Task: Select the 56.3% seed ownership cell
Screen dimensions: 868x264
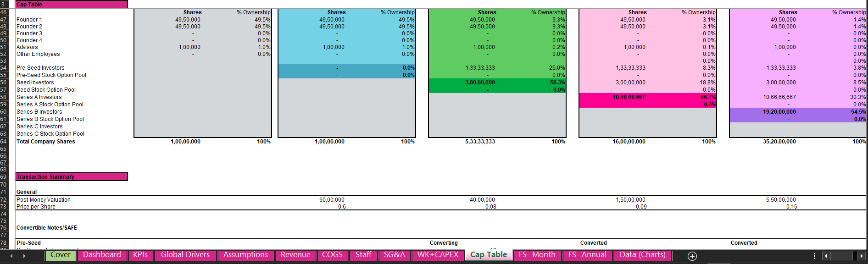Action: (557, 82)
